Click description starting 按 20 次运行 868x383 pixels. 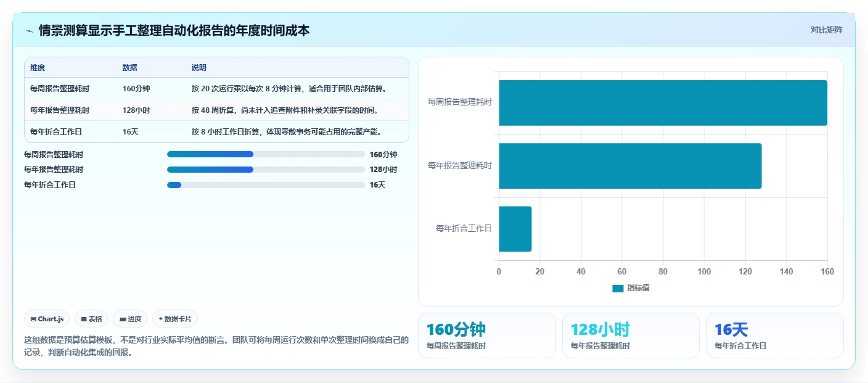[290, 88]
